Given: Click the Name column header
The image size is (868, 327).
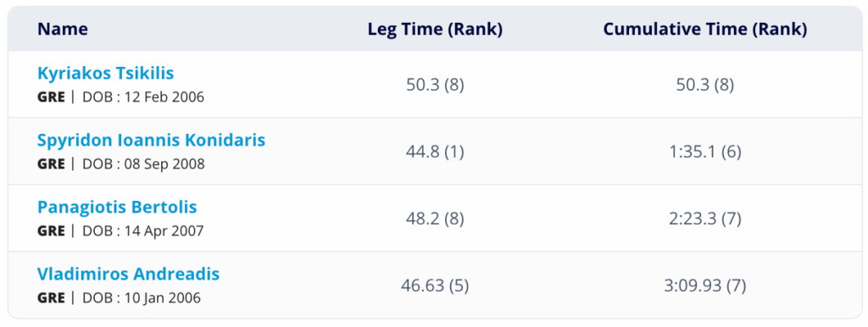Looking at the screenshot, I should pos(63,30).
